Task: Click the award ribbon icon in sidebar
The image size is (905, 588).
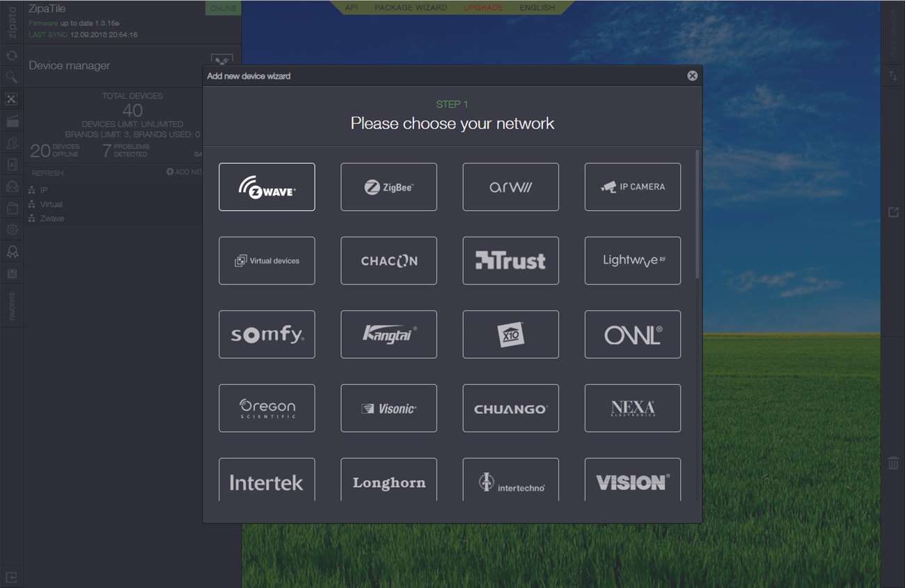Action: point(12,251)
